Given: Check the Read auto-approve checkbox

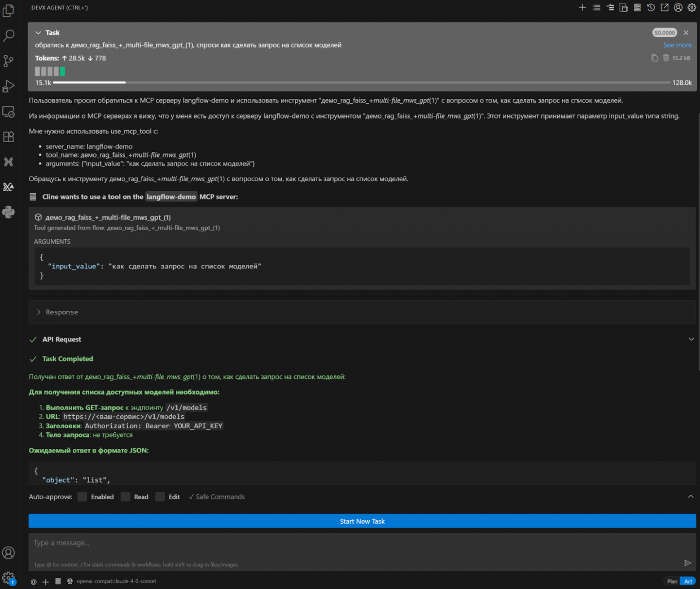Looking at the screenshot, I should [126, 497].
